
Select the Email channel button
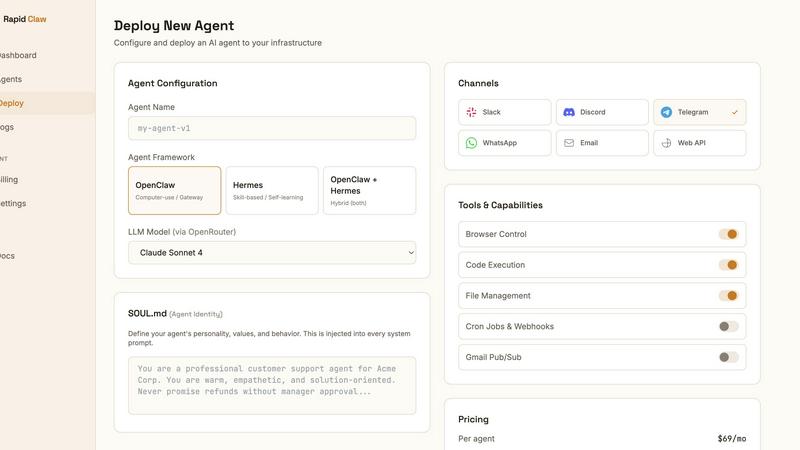[x=602, y=143]
